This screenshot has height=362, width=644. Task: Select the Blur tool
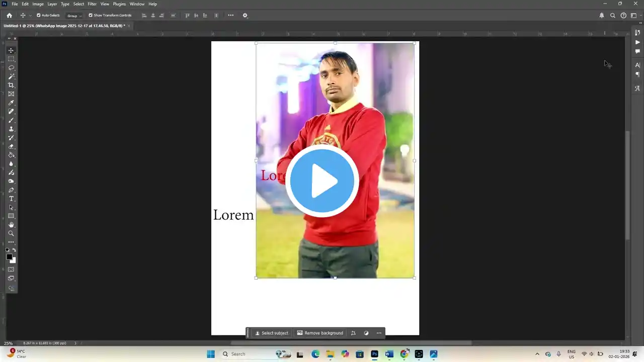[x=11, y=164]
